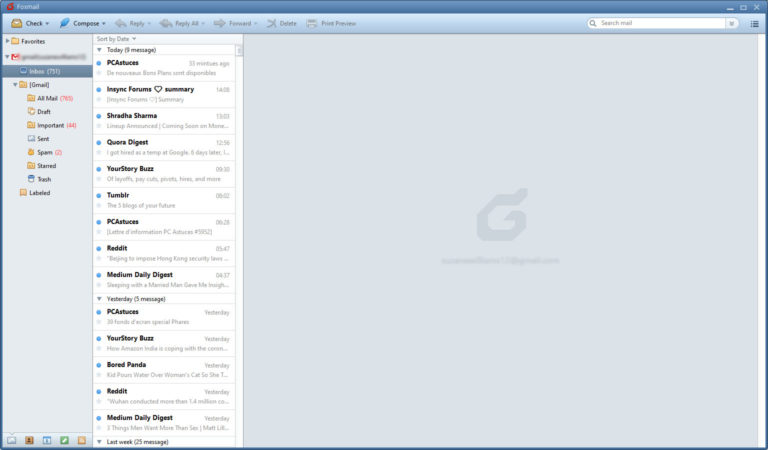The width and height of the screenshot is (768, 450).
Task: Click the search magnifier icon
Action: click(x=593, y=23)
